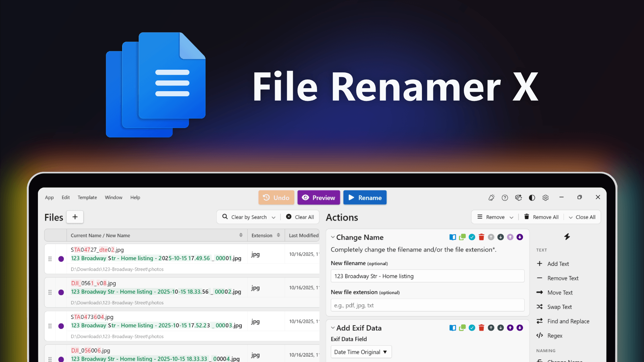Click the new name ending in 00003.jpg
644x362 pixels.
click(156, 325)
